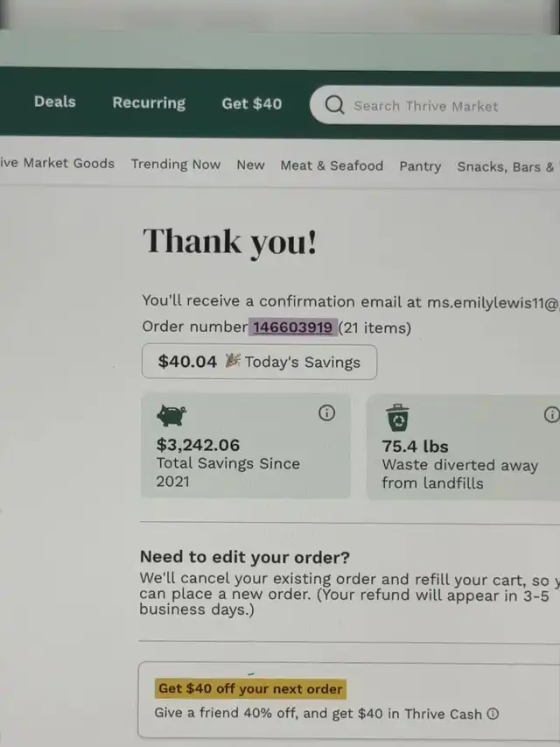Open the Meat & Seafood category

click(x=332, y=166)
